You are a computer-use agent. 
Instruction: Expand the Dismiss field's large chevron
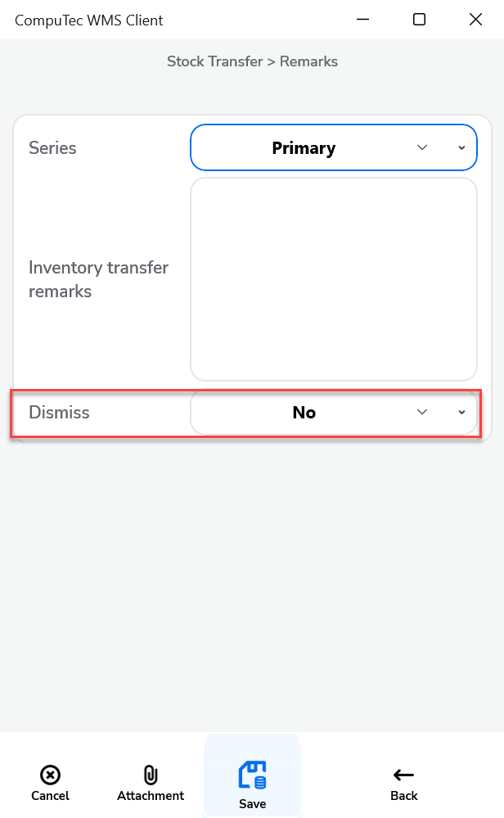422,412
